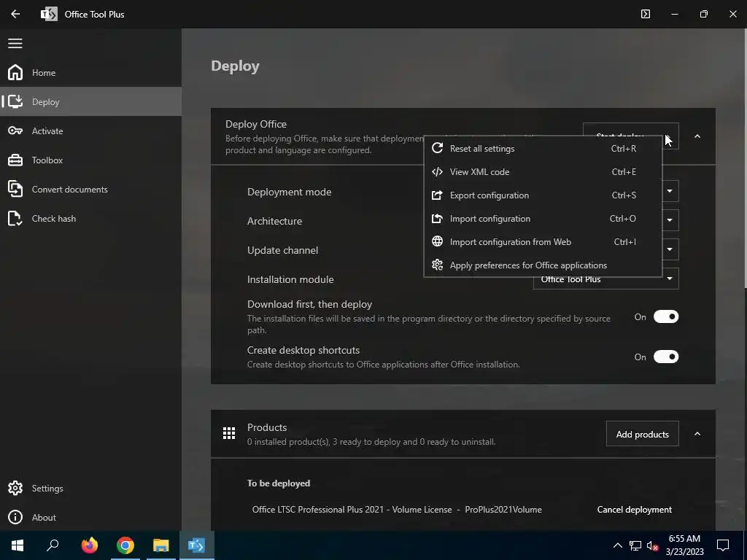747x560 pixels.
Task: Select Reset all settings menu entry
Action: pos(543,148)
